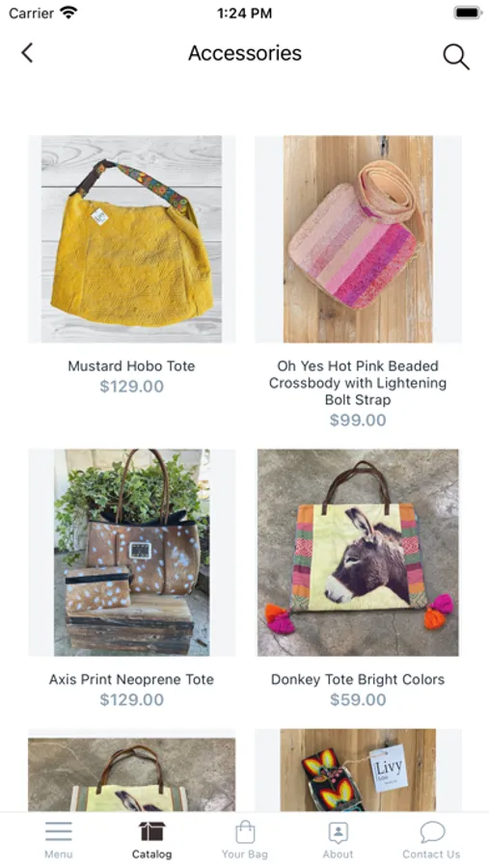Open the About person icon
The width and height of the screenshot is (489, 868).
338,831
